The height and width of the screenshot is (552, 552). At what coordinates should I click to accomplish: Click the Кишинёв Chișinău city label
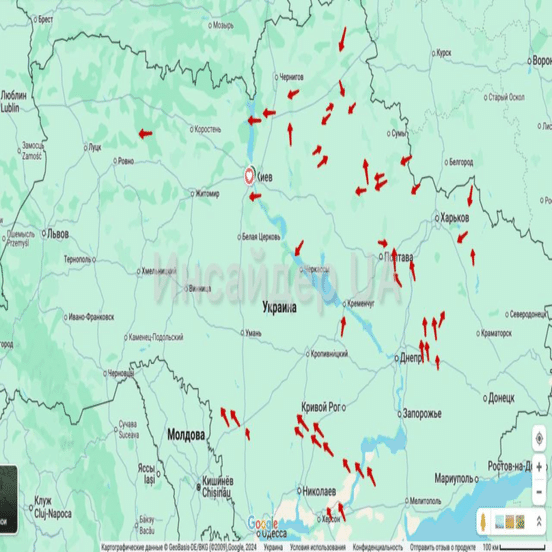pos(218,487)
